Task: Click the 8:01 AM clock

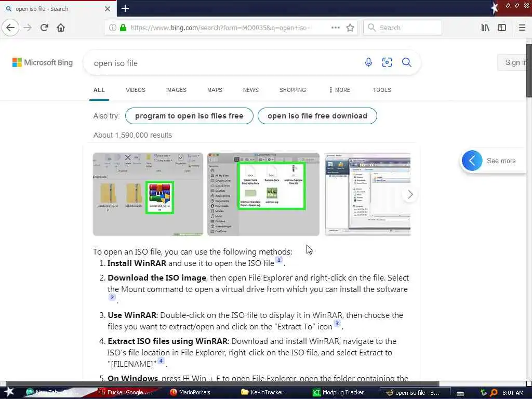Action: click(513, 393)
